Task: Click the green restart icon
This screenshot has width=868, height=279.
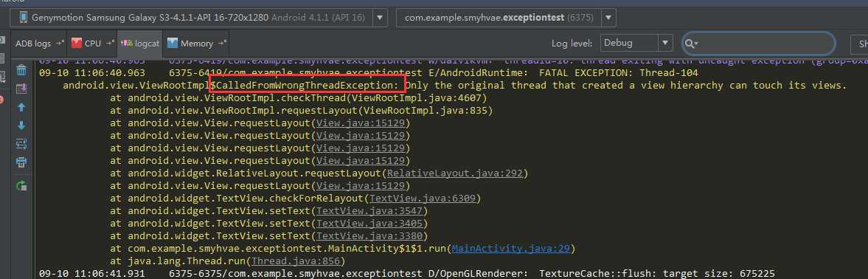Action: tap(21, 186)
